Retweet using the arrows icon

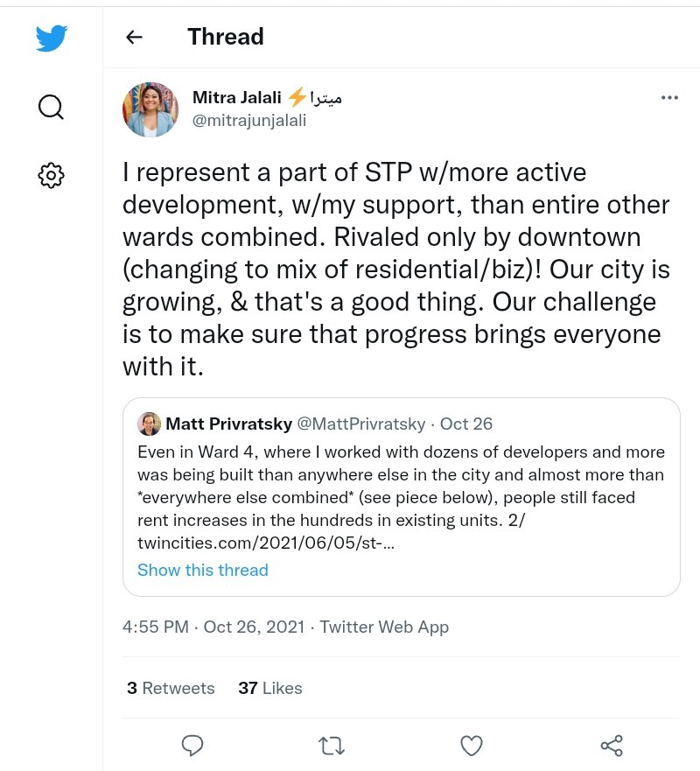click(x=332, y=745)
